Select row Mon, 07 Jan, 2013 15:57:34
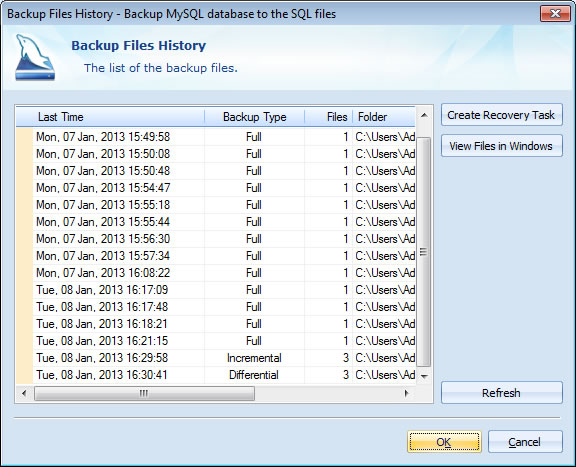 (x=216, y=256)
